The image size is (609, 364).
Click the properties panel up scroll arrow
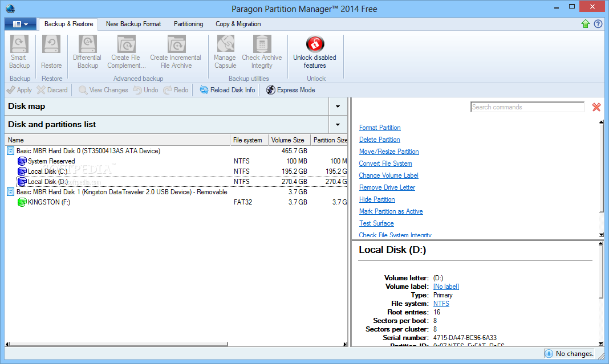point(601,244)
